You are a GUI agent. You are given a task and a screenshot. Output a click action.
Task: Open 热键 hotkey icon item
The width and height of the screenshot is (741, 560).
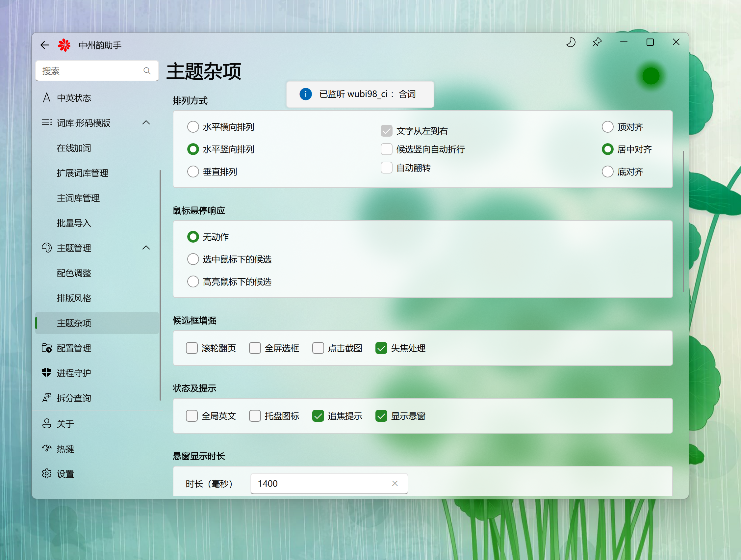tap(47, 448)
